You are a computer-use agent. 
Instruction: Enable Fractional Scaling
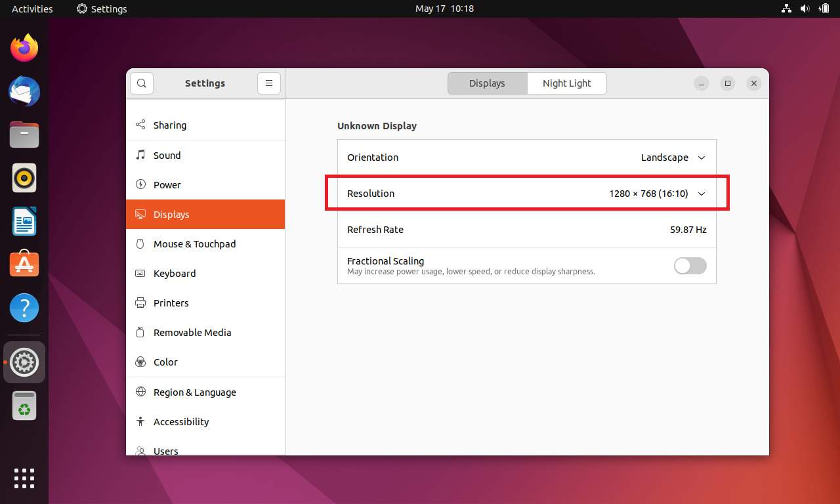tap(690, 266)
